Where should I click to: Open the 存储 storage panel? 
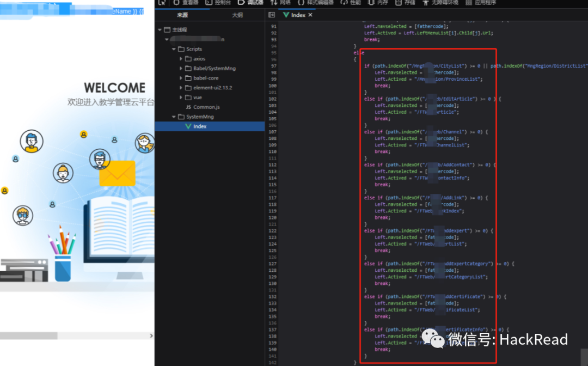(406, 2)
